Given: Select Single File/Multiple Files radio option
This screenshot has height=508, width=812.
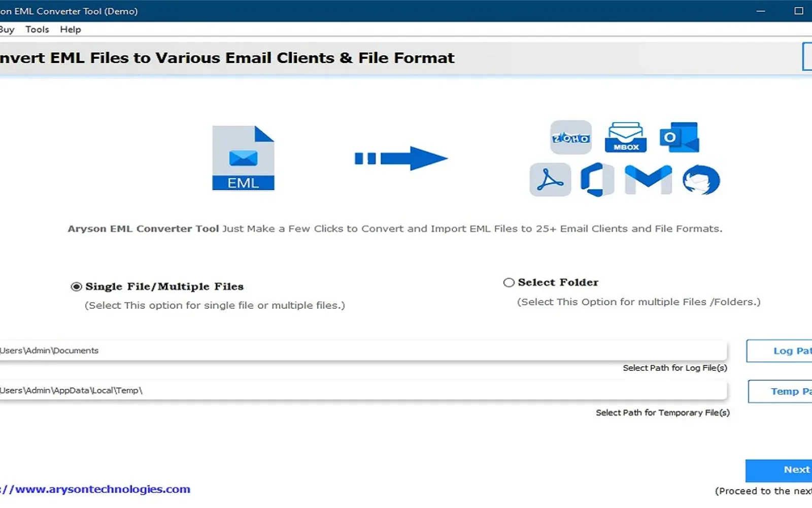Looking at the screenshot, I should [77, 287].
